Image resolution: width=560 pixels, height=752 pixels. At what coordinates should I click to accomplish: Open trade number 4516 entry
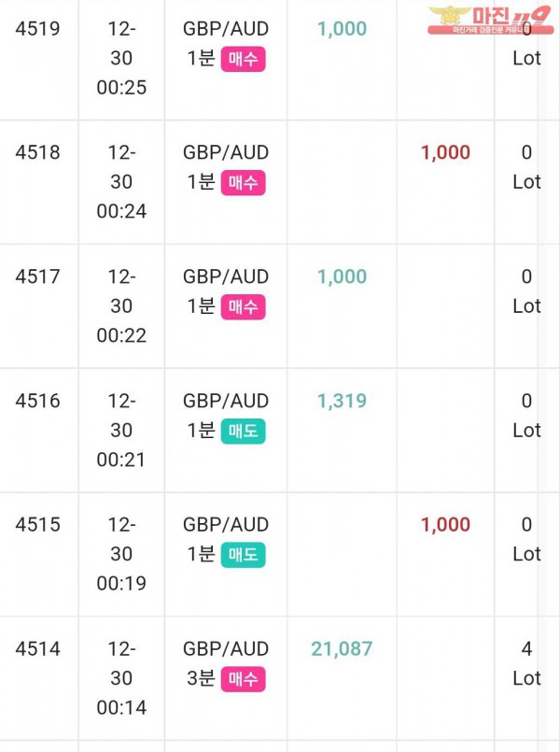[x=38, y=401]
